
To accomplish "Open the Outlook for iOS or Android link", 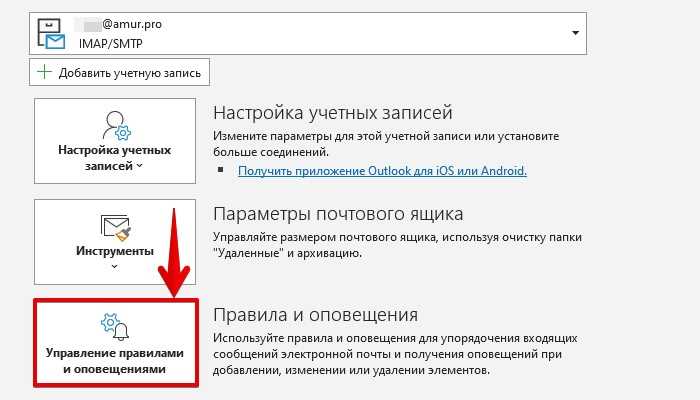I will 382,171.
